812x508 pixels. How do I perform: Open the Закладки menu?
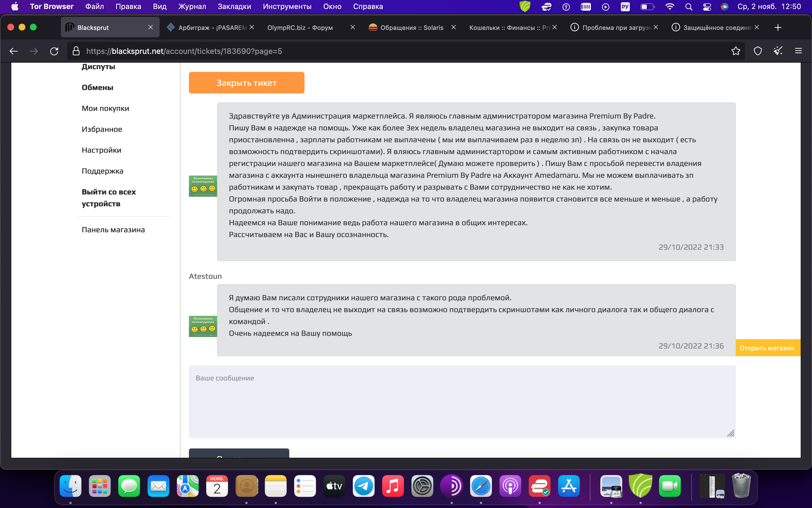(x=234, y=7)
